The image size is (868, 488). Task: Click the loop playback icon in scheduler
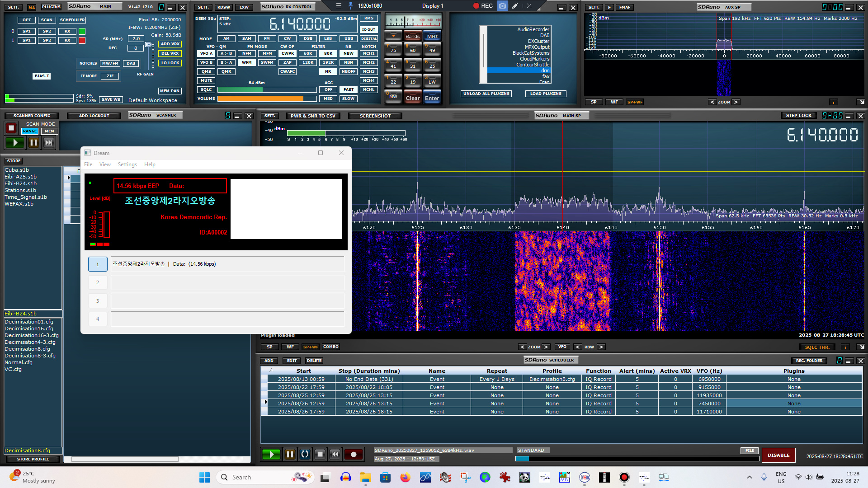(305, 454)
